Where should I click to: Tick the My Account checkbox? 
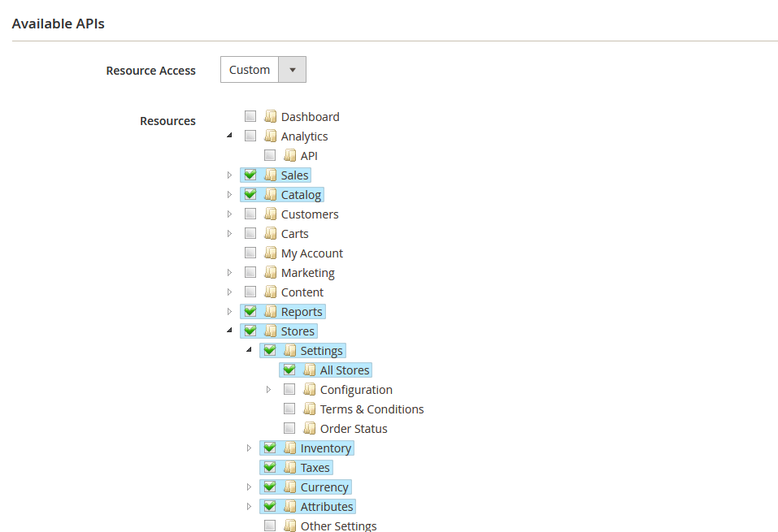tap(250, 253)
